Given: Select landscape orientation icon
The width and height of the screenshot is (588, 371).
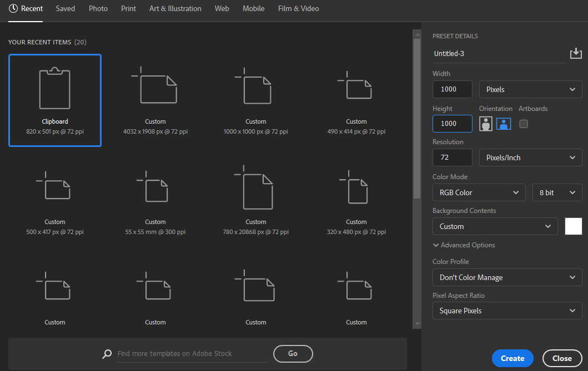Looking at the screenshot, I should [504, 124].
